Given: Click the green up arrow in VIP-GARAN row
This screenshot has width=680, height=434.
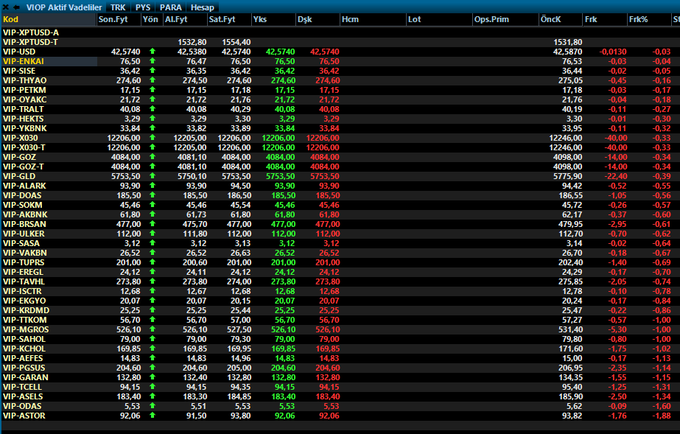Looking at the screenshot, I should coord(153,377).
